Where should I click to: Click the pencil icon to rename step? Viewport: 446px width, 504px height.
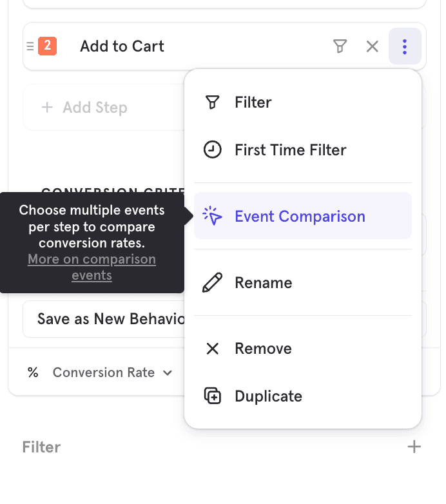tap(212, 283)
